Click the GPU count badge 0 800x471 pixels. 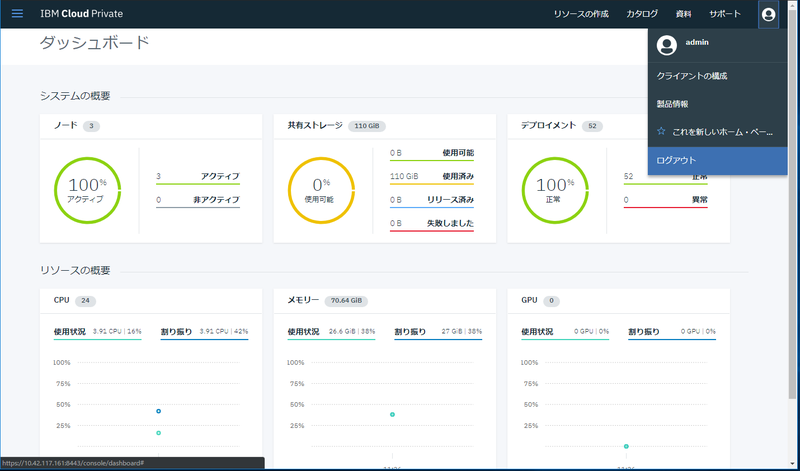point(551,301)
